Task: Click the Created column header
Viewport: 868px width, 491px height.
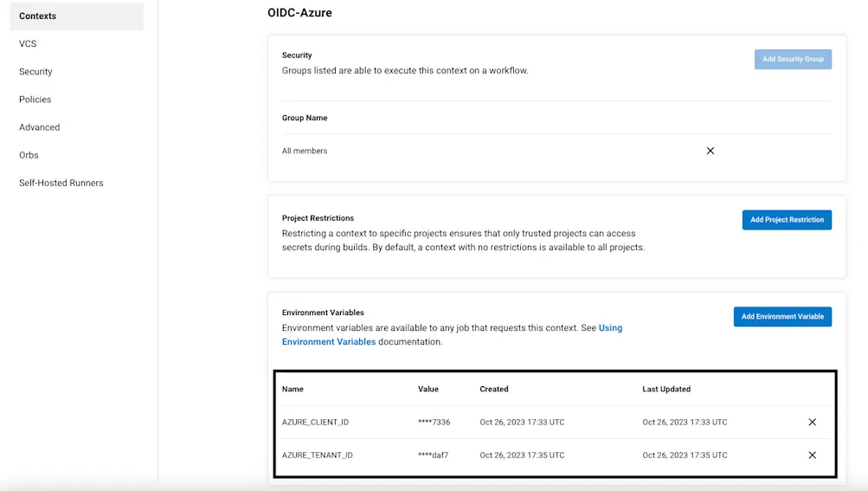Action: [x=494, y=389]
